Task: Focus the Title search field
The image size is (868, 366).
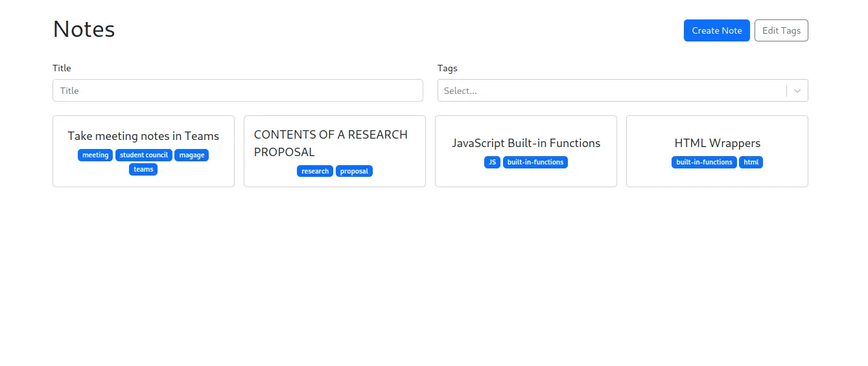Action: (x=238, y=91)
